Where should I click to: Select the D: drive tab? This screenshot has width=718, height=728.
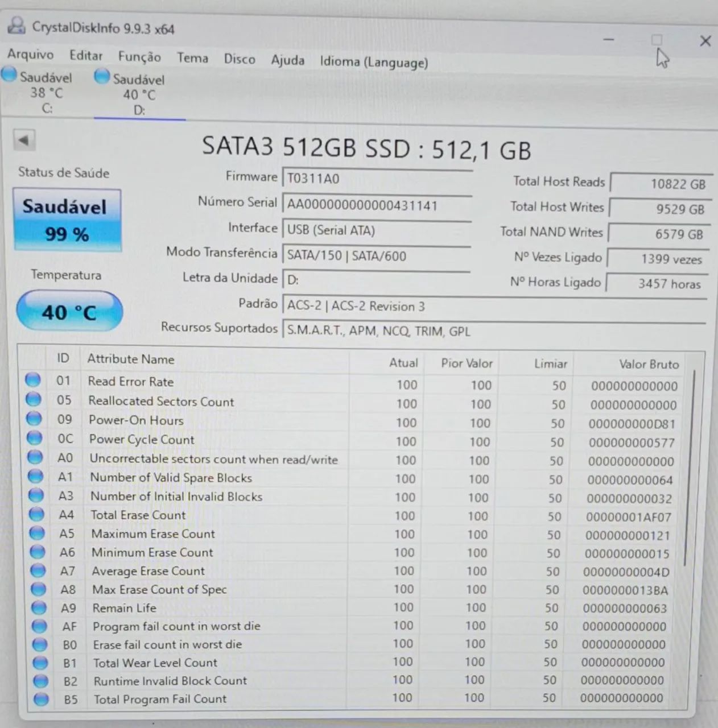[139, 94]
